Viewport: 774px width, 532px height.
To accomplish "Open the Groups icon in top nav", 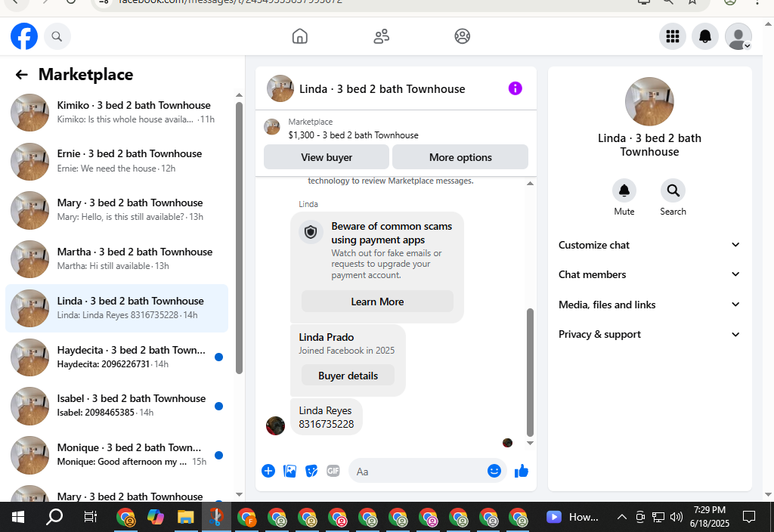I will pyautogui.click(x=462, y=36).
